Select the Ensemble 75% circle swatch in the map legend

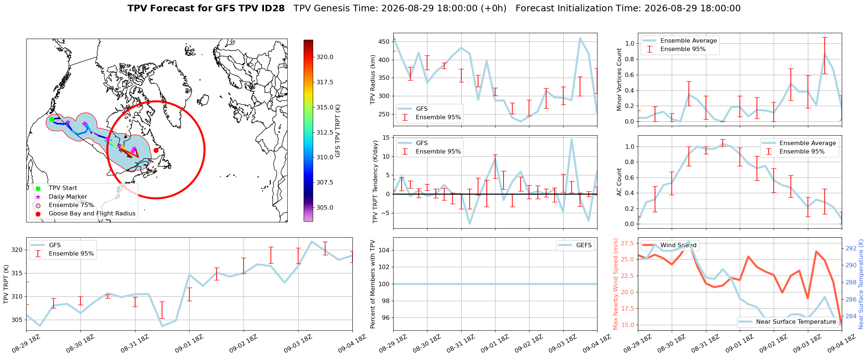click(38, 205)
